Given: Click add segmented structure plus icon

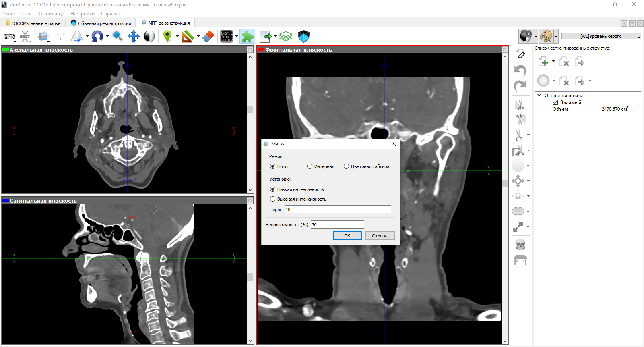Looking at the screenshot, I should pyautogui.click(x=543, y=62).
